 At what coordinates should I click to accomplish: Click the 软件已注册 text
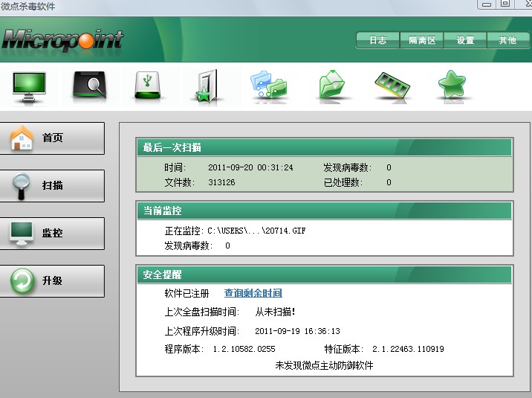coord(186,293)
